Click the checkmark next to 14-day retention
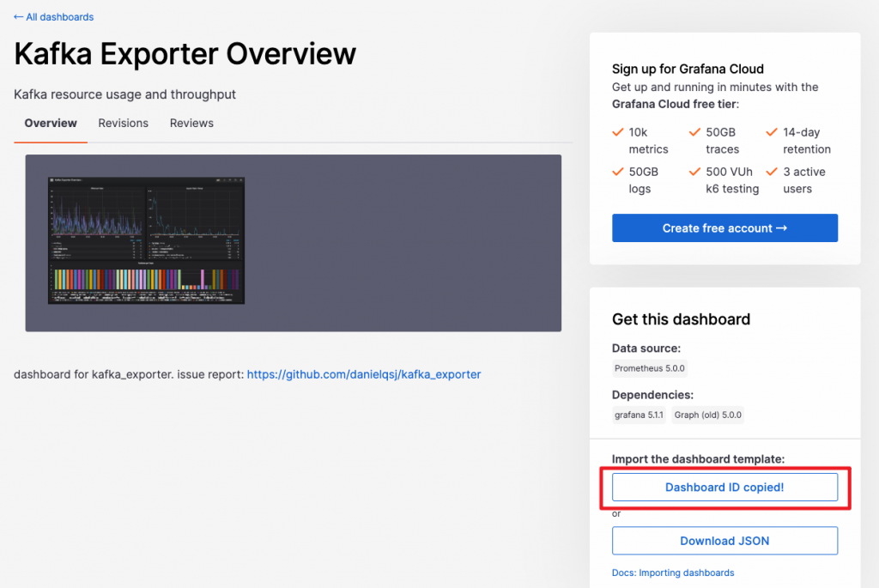The height and width of the screenshot is (588, 879). click(x=772, y=132)
